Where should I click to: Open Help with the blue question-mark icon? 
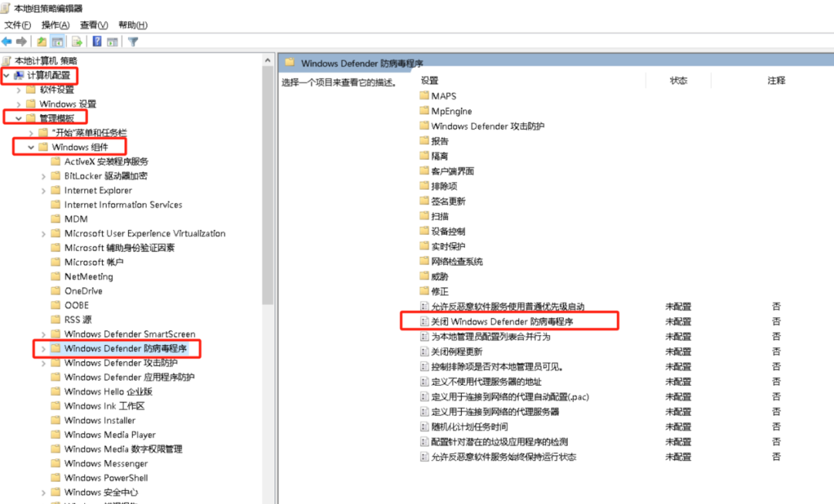tap(97, 42)
